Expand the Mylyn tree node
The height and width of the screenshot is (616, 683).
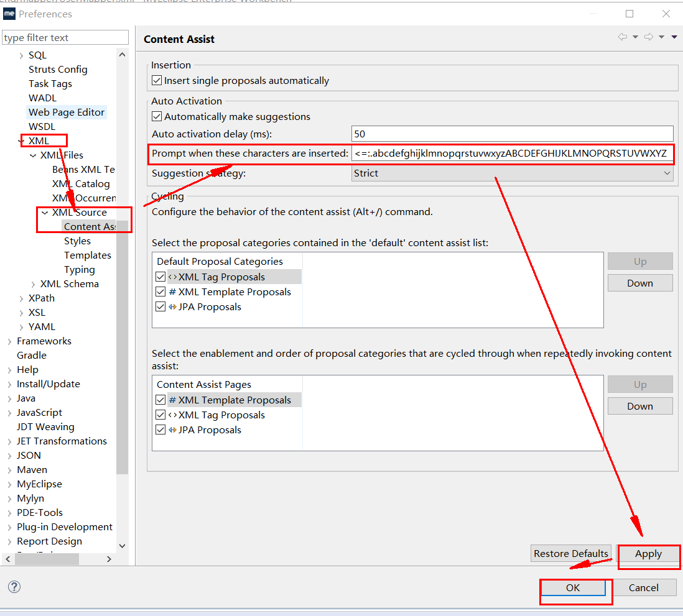tap(9, 499)
